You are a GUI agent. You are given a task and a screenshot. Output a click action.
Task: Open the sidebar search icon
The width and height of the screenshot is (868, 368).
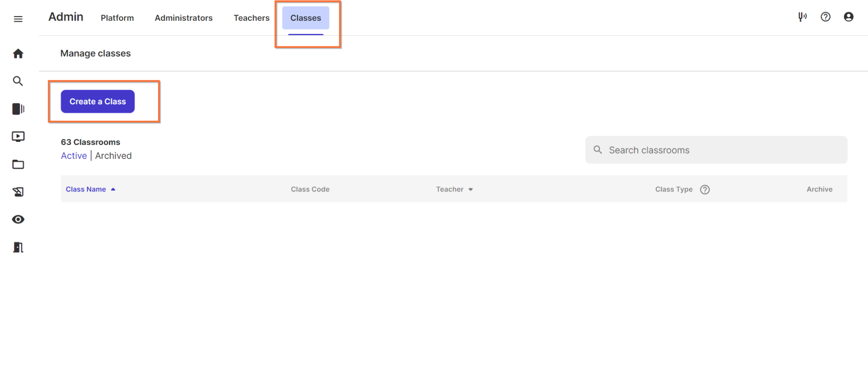18,81
